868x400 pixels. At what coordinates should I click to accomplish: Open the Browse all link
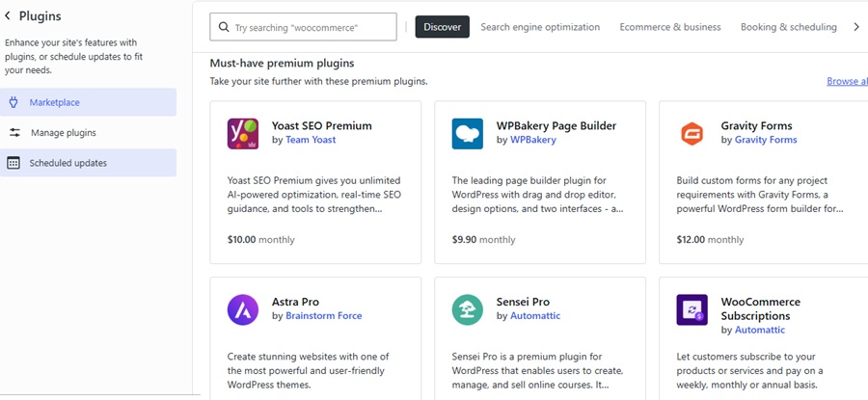pyautogui.click(x=847, y=81)
